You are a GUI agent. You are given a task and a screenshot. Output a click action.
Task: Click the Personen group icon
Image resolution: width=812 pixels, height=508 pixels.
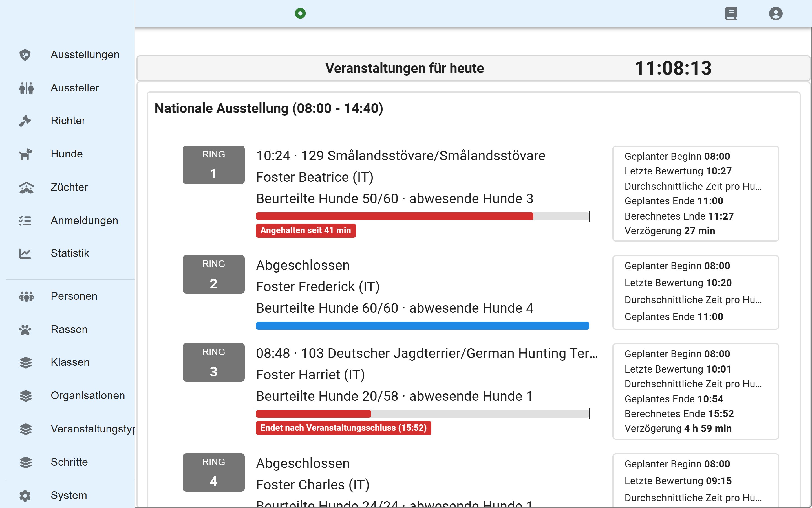click(x=26, y=296)
